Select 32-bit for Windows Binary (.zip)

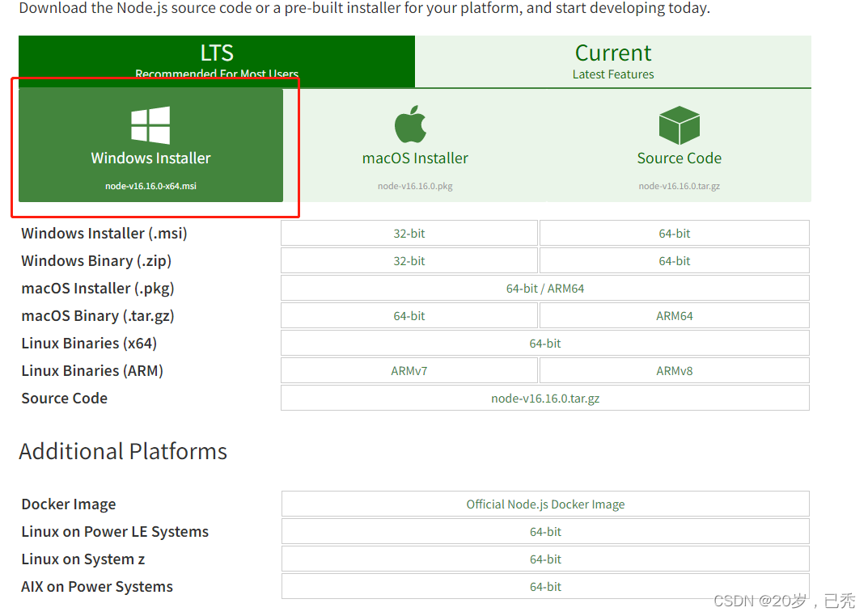click(x=409, y=261)
